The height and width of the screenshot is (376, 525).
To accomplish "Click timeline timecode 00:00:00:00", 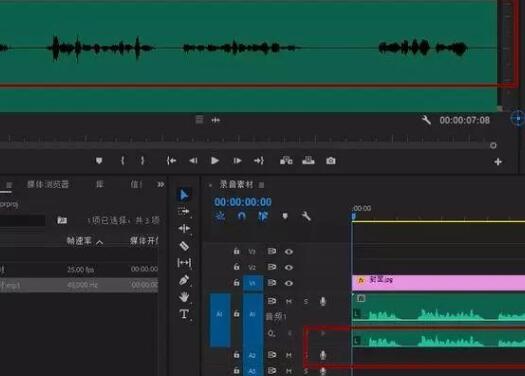I will [243, 202].
